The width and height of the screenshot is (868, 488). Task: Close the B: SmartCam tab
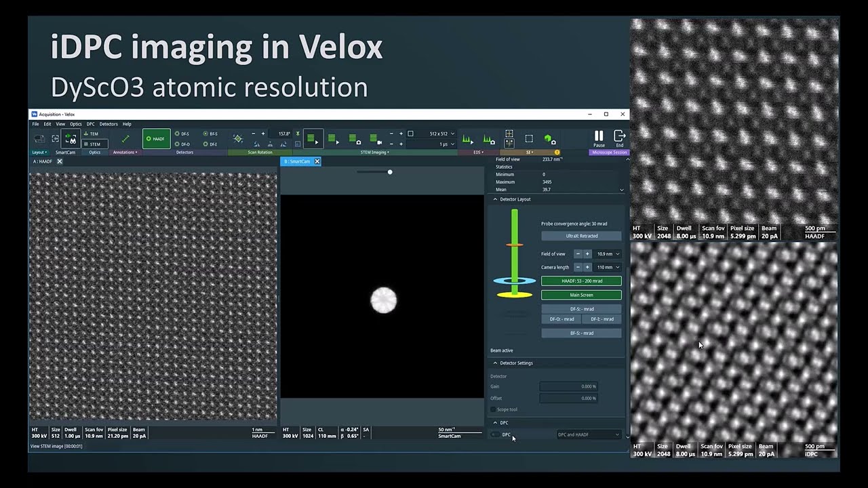point(317,161)
